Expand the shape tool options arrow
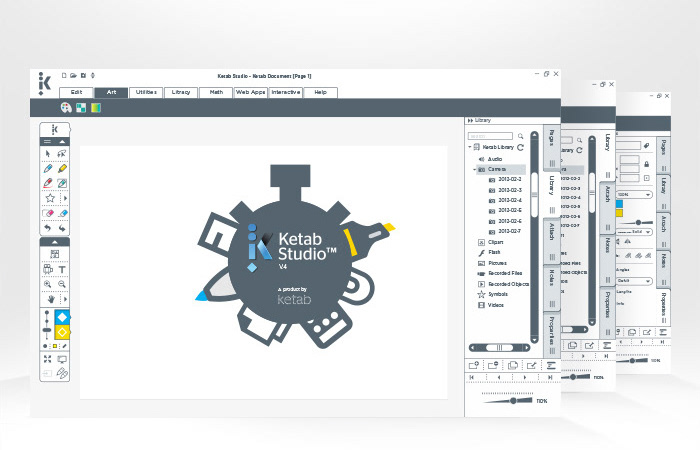 pyautogui.click(x=66, y=198)
